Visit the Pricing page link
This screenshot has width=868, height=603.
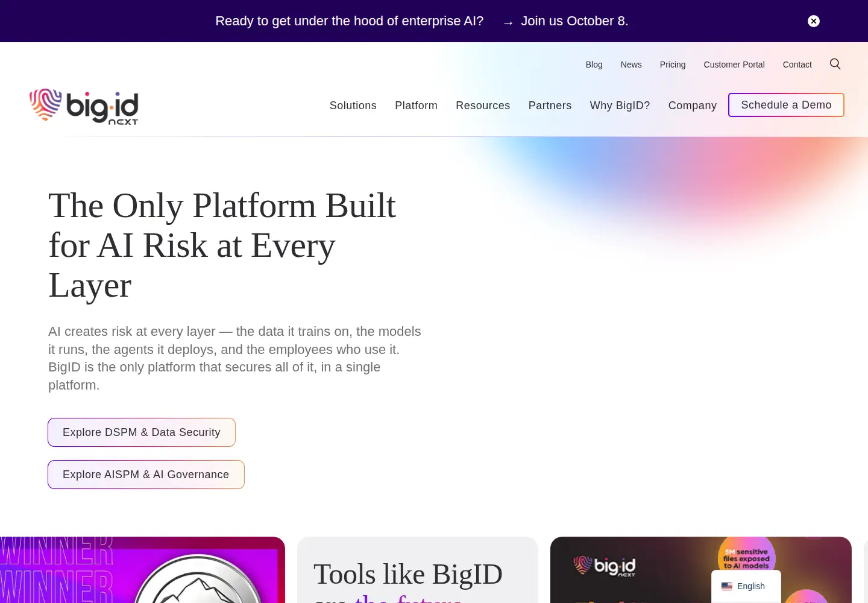pos(673,65)
